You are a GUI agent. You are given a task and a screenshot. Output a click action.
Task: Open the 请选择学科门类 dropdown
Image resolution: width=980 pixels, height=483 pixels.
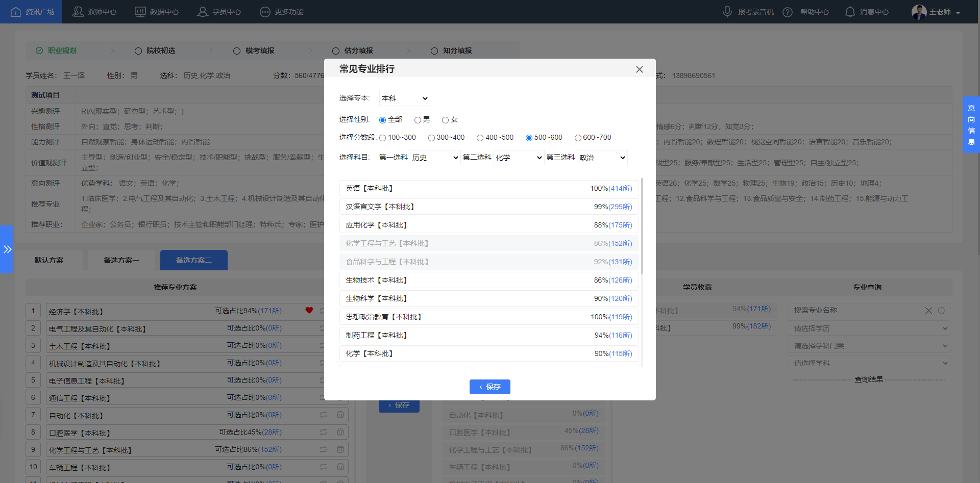(870, 346)
